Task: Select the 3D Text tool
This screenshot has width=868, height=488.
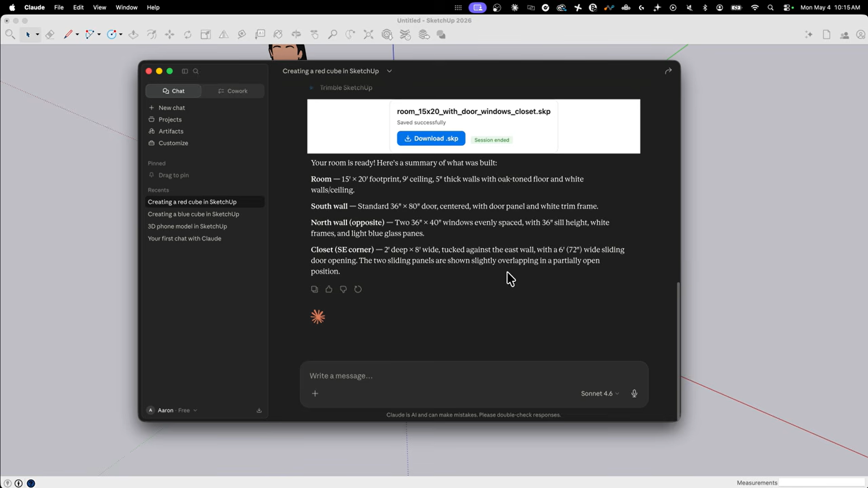Action: click(260, 34)
